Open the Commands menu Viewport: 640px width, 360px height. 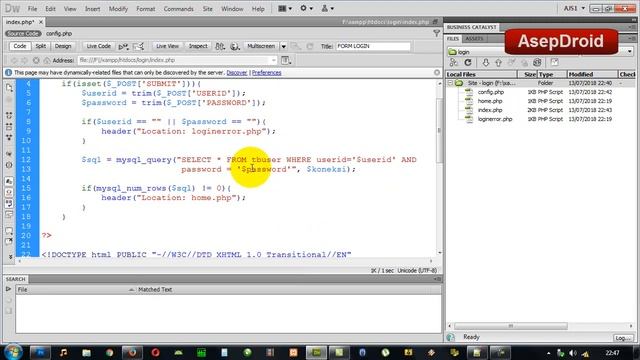click(178, 9)
